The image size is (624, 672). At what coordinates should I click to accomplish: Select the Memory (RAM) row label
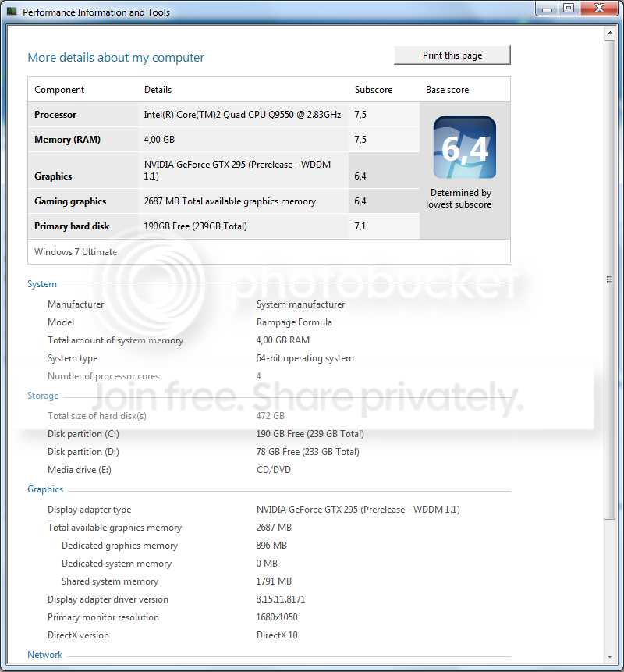(x=67, y=139)
